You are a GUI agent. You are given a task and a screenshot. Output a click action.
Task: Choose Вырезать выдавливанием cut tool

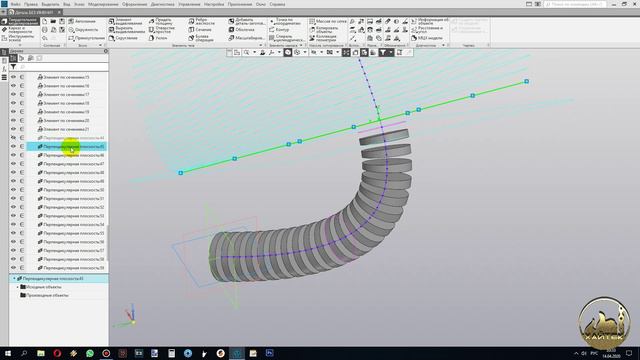127,30
